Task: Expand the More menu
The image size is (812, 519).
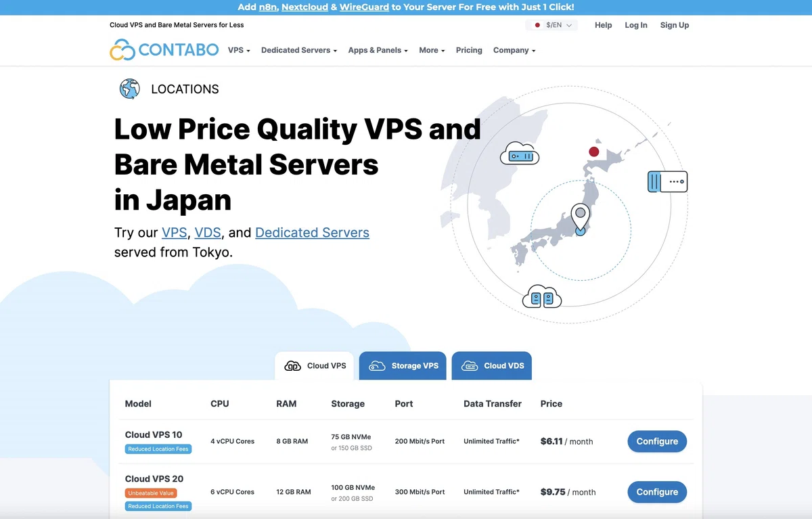Action: (432, 50)
